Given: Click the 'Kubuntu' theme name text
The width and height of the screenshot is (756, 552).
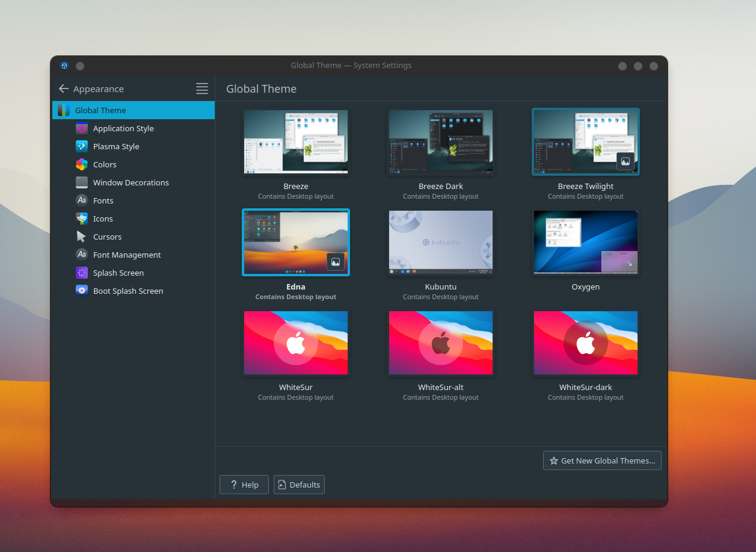Looking at the screenshot, I should 441,287.
